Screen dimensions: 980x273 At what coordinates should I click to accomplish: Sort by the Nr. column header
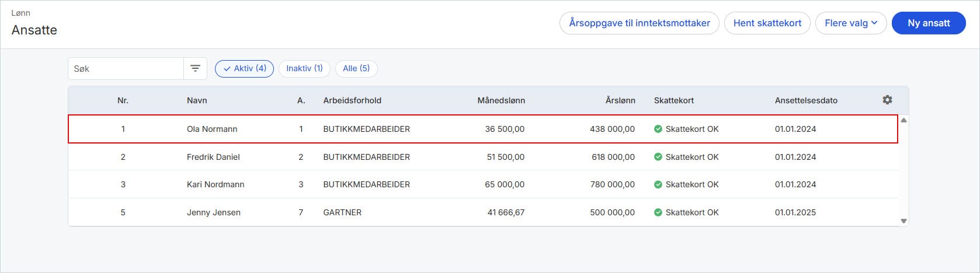pos(123,100)
